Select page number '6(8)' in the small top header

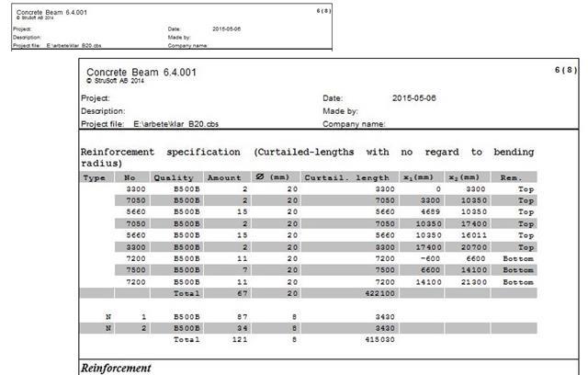pos(323,11)
